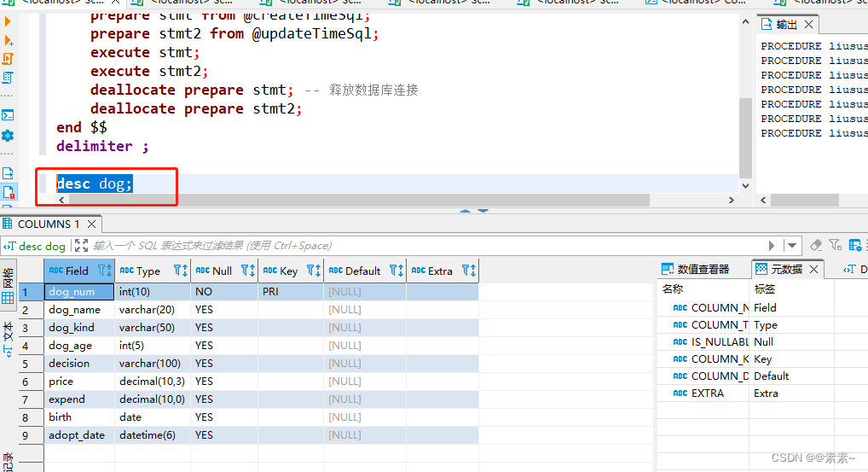Execute the SQL script icon
Screen dimensions: 868x472
tap(9, 59)
